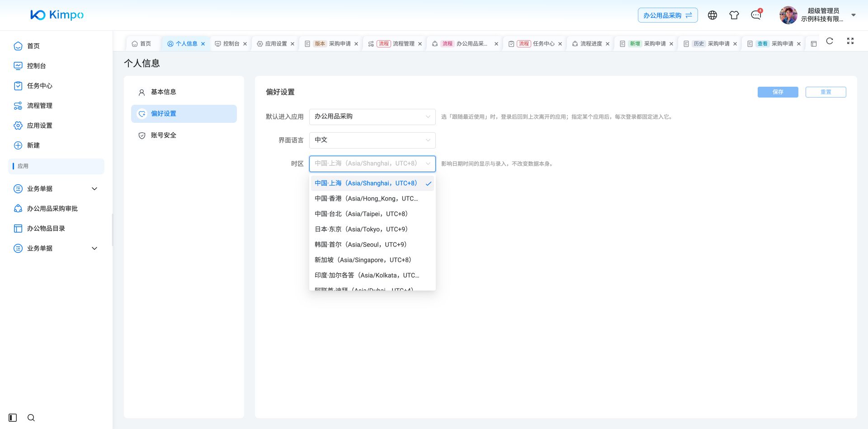
Task: Switch application via 办公用品采购 button
Action: (x=668, y=15)
